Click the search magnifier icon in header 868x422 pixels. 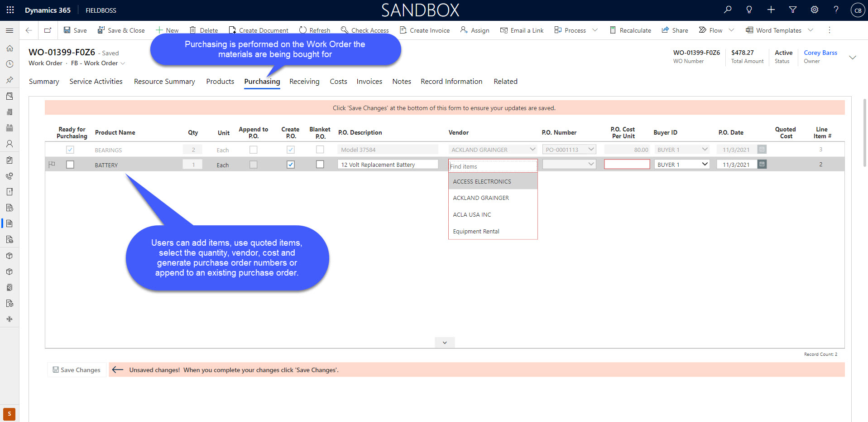pyautogui.click(x=728, y=10)
